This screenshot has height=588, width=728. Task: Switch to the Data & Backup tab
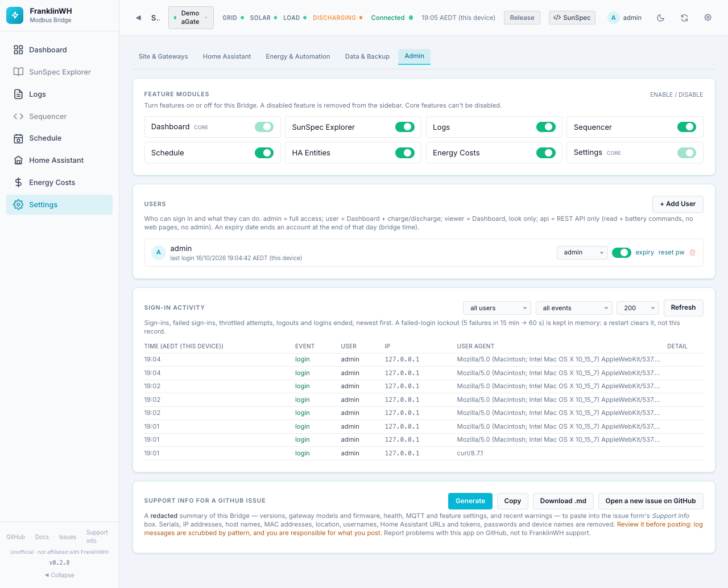[367, 56]
